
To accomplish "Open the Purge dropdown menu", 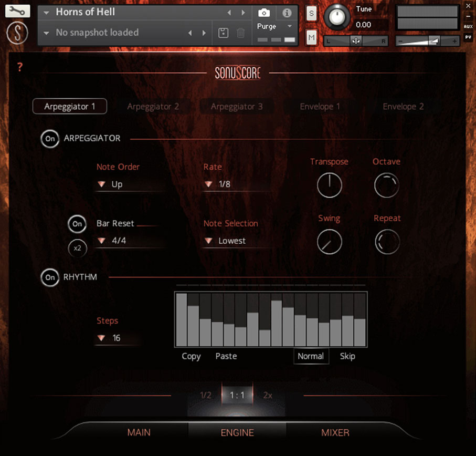I will pos(274,26).
